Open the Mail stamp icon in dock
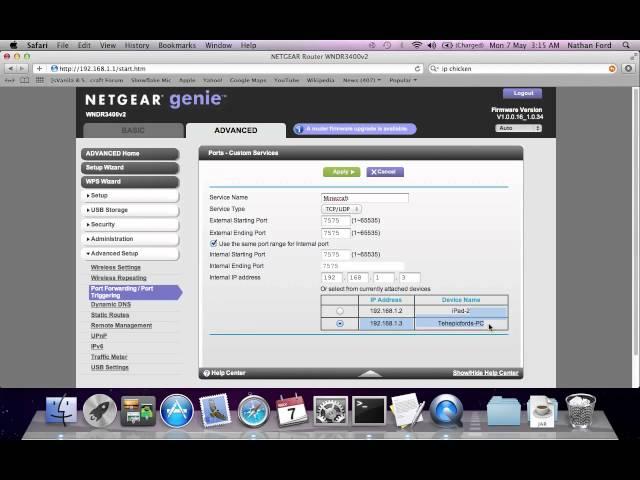The width and height of the screenshot is (640, 480). (215, 411)
